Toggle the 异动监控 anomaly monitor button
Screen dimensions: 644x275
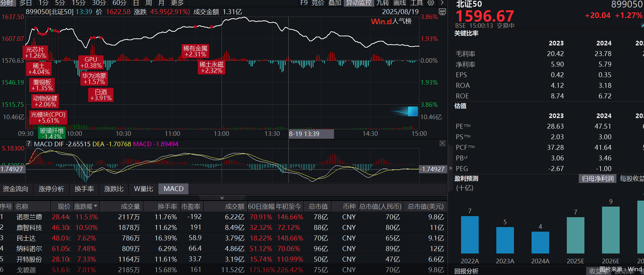pyautogui.click(x=358, y=3)
